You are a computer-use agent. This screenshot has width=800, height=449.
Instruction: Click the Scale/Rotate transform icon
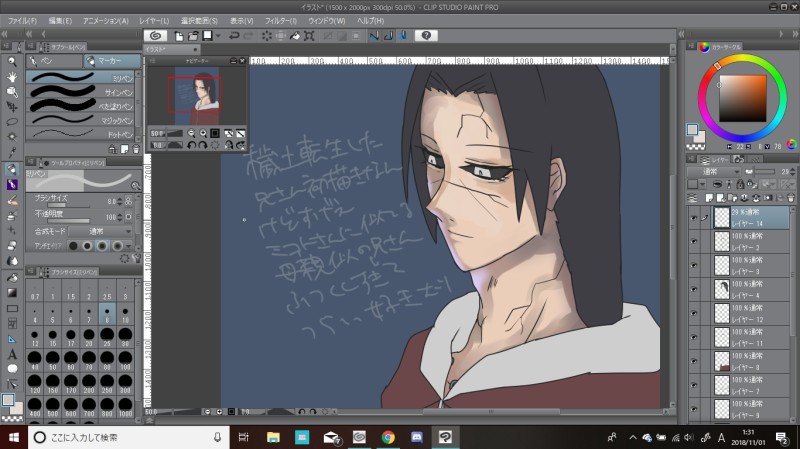point(309,36)
